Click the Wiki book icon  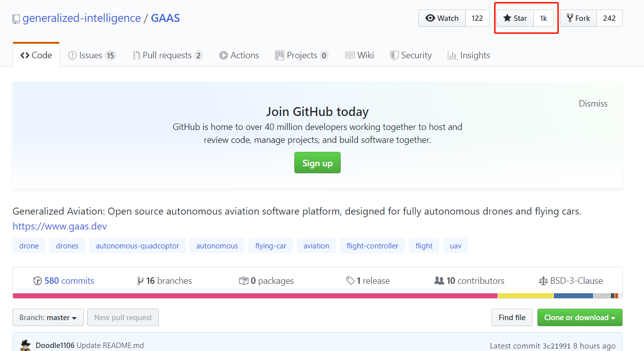pos(350,55)
